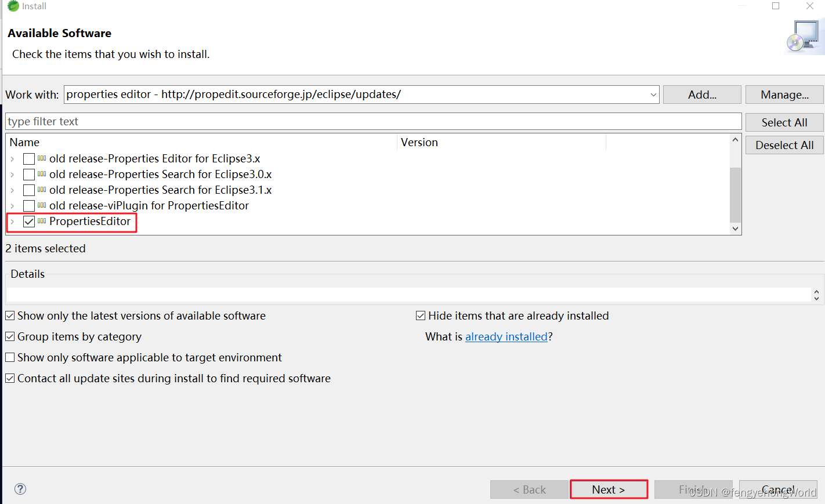Click category icon beside old release-viPlugin for PropertiesEditor
This screenshot has height=504, width=825.
42,205
